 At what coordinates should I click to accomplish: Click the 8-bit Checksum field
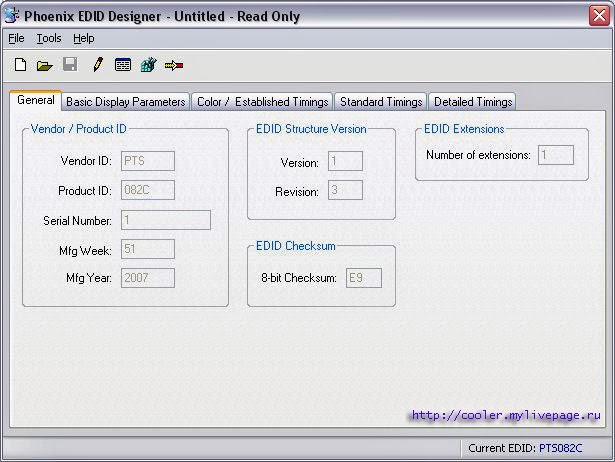[x=364, y=278]
